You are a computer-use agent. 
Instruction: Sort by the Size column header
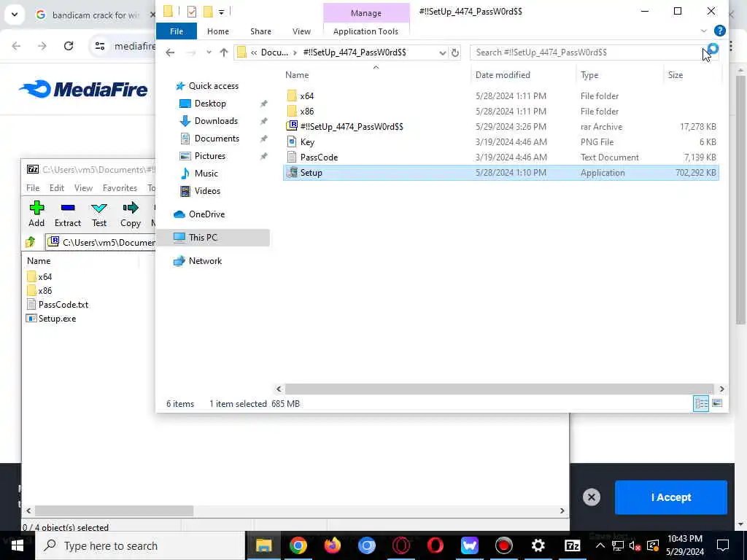[675, 75]
